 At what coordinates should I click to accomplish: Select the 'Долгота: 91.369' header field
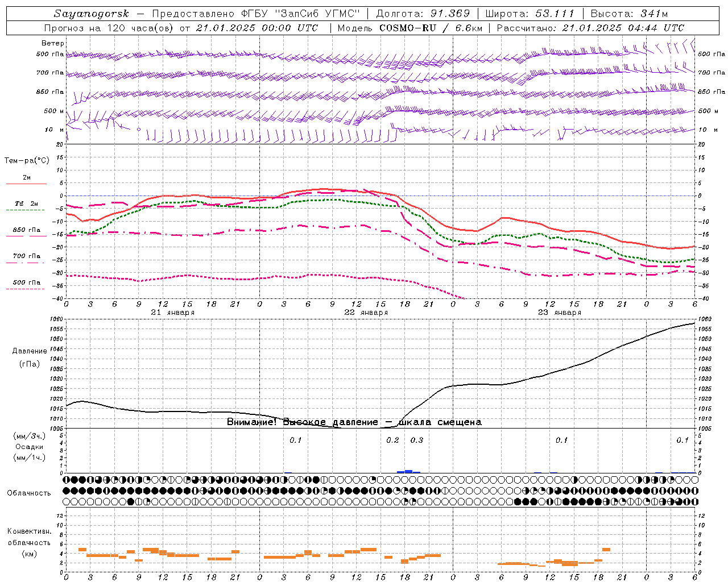pos(423,14)
